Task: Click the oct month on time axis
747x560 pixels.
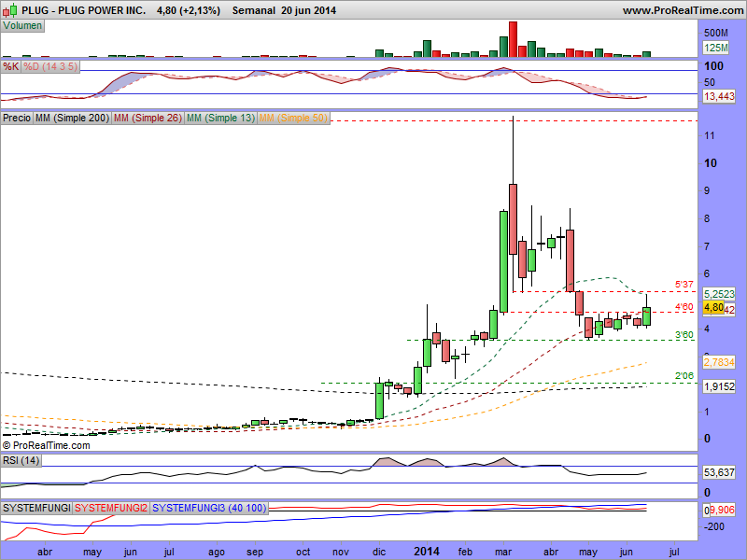Action: (303, 552)
